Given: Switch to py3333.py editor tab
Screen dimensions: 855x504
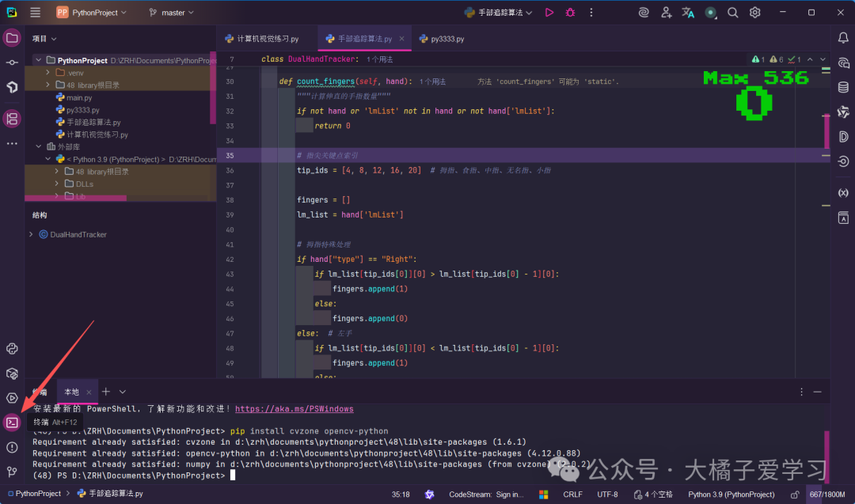Looking at the screenshot, I should click(442, 39).
